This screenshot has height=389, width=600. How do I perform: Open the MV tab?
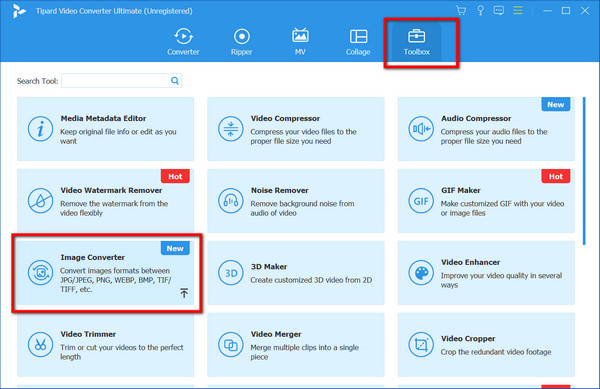[300, 42]
